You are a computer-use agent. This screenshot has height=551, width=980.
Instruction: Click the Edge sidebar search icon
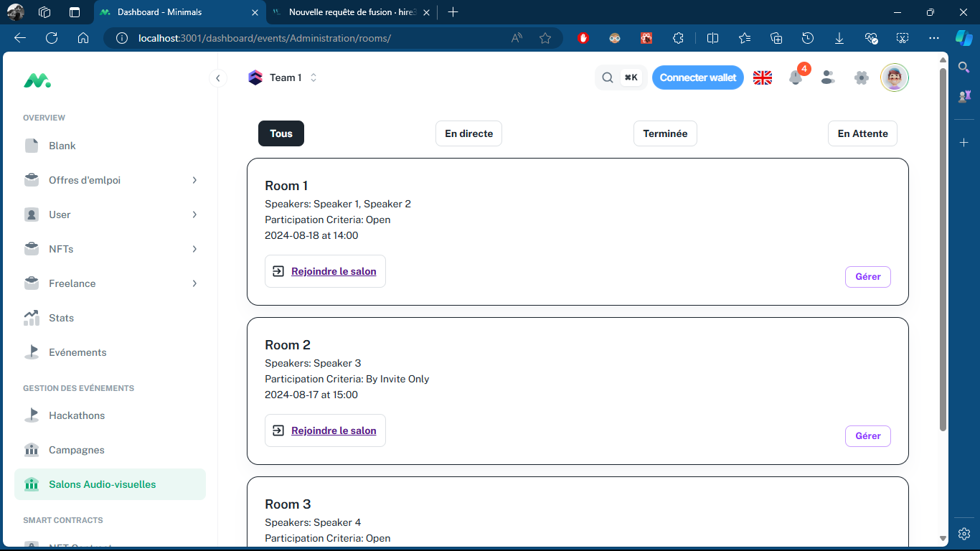click(964, 67)
